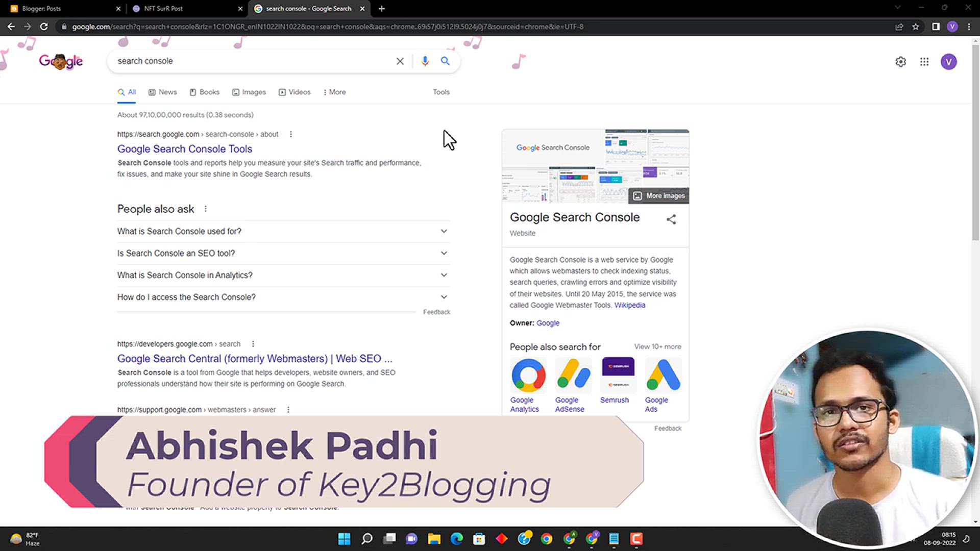This screenshot has height=551, width=980.
Task: Reload the page with refresh icon
Action: pyautogui.click(x=44, y=27)
